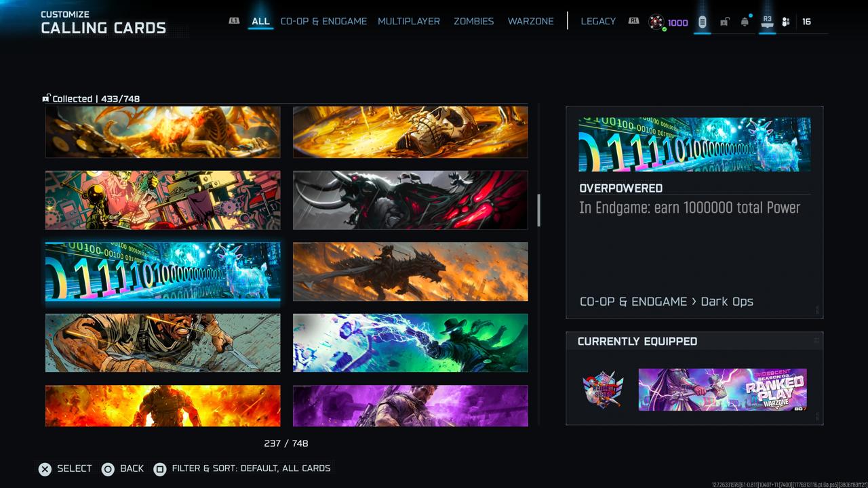Click the Collected padlock icon
Image resolution: width=868 pixels, height=488 pixels.
(x=46, y=98)
